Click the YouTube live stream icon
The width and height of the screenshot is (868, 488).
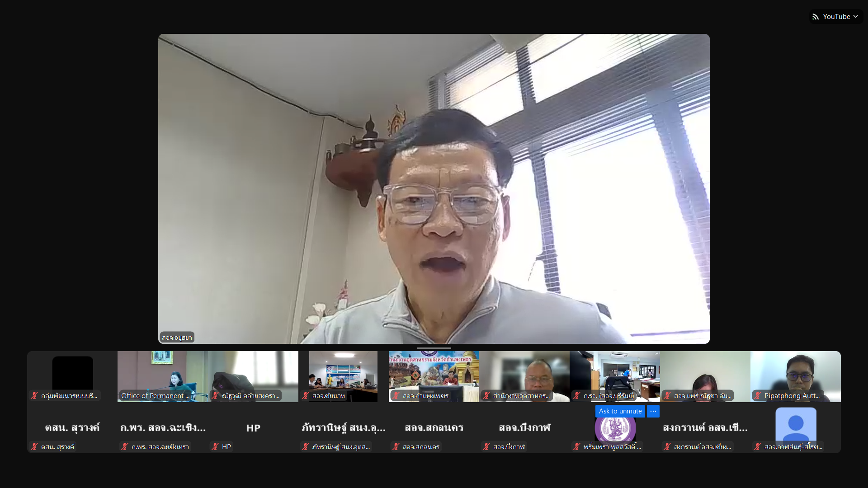tap(816, 17)
